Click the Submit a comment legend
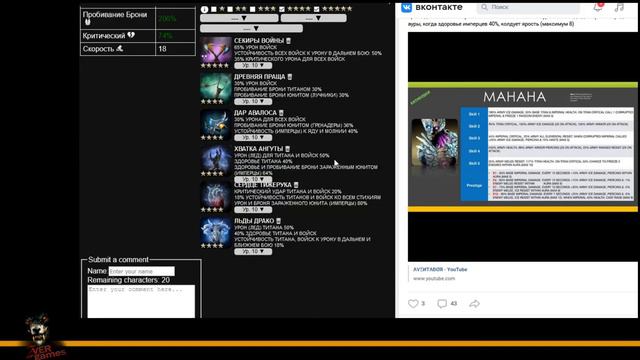The height and width of the screenshot is (360, 640). [x=118, y=260]
